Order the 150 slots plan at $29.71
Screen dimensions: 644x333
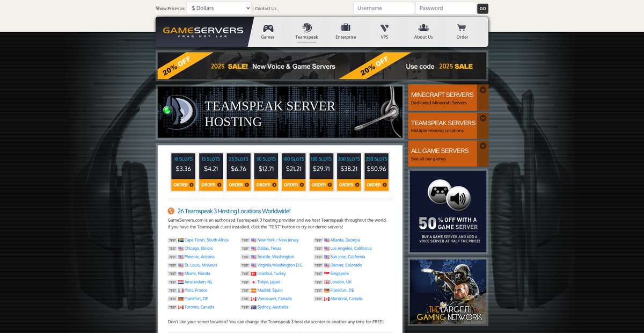click(x=321, y=185)
